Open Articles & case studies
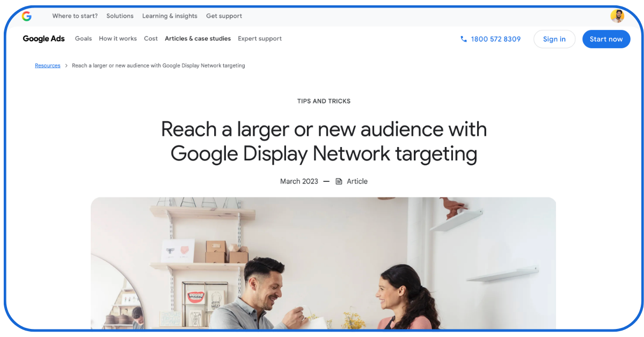The image size is (644, 337). coord(197,39)
